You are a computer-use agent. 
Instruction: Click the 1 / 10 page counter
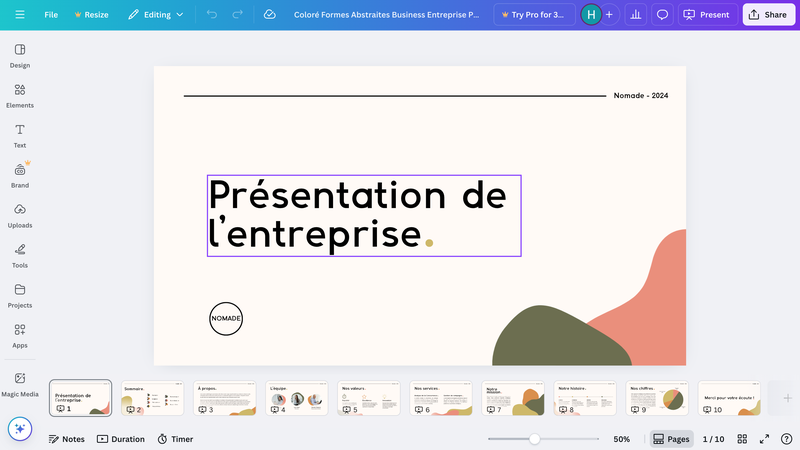coord(713,439)
